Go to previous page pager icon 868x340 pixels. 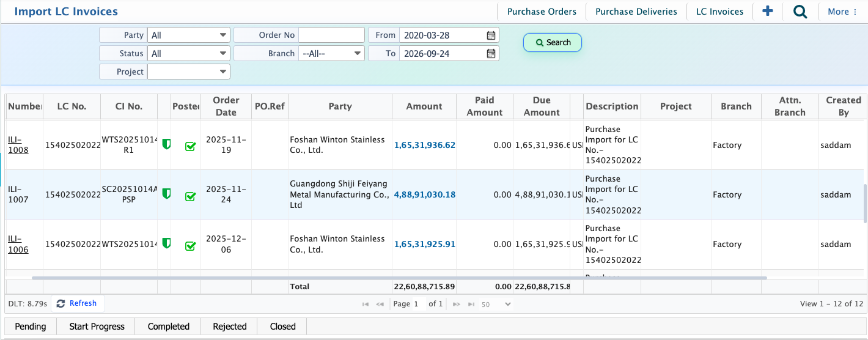point(380,304)
